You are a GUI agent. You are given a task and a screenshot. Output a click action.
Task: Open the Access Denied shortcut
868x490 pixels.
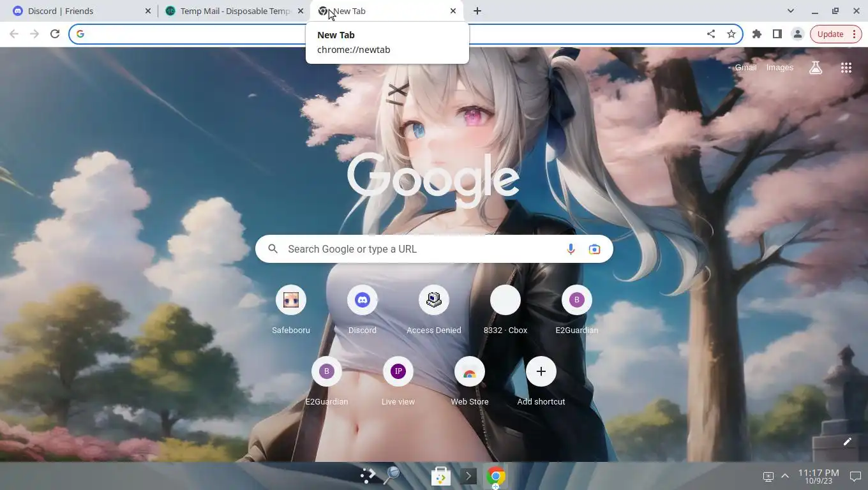point(434,310)
